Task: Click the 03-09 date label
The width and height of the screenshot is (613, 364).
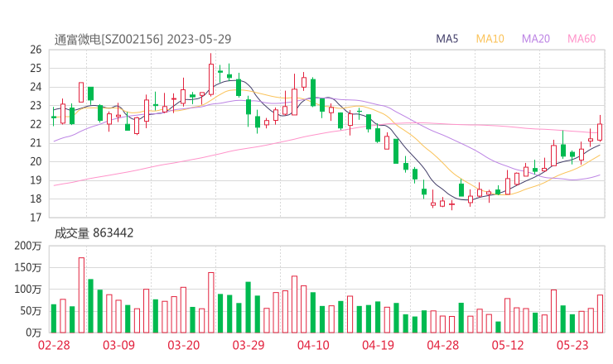Action: click(118, 345)
